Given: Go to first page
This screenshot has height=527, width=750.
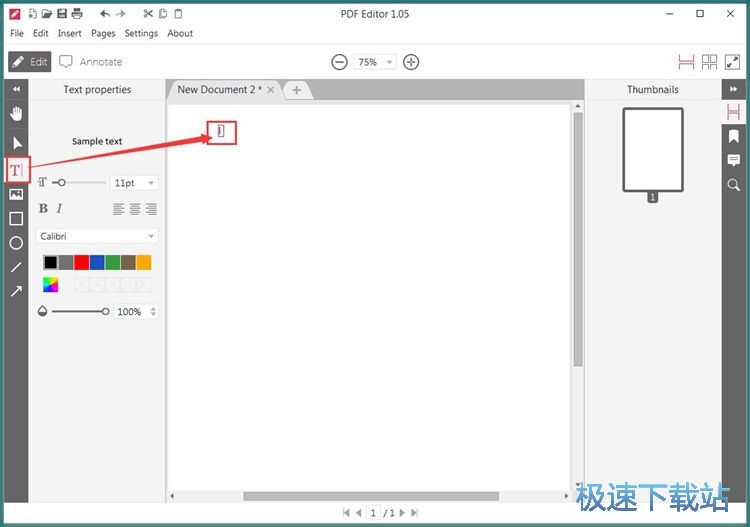Looking at the screenshot, I should click(x=346, y=513).
